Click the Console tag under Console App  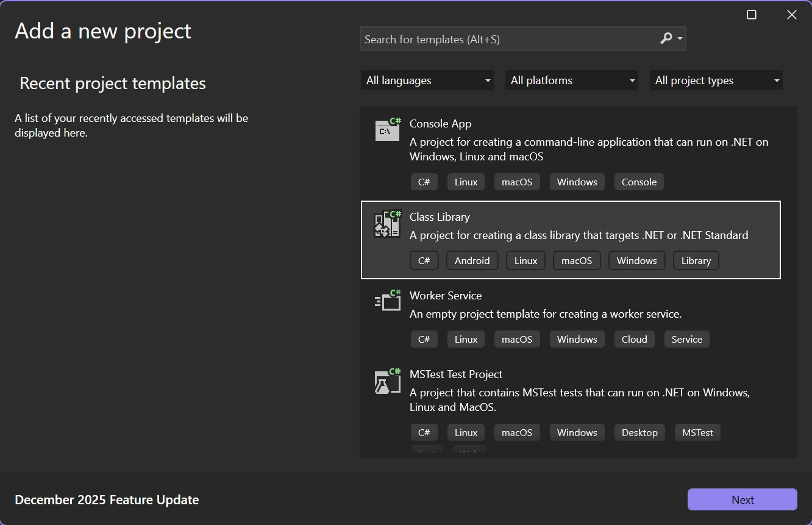tap(639, 182)
